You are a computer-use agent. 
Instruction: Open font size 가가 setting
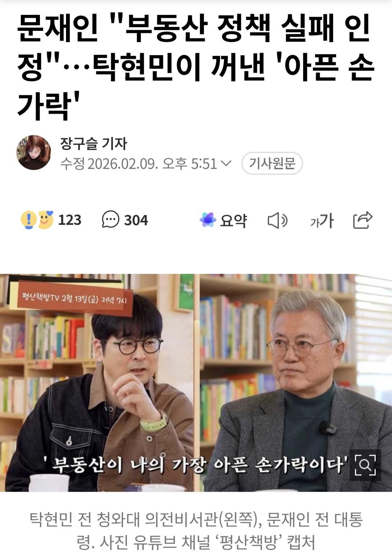(x=322, y=221)
